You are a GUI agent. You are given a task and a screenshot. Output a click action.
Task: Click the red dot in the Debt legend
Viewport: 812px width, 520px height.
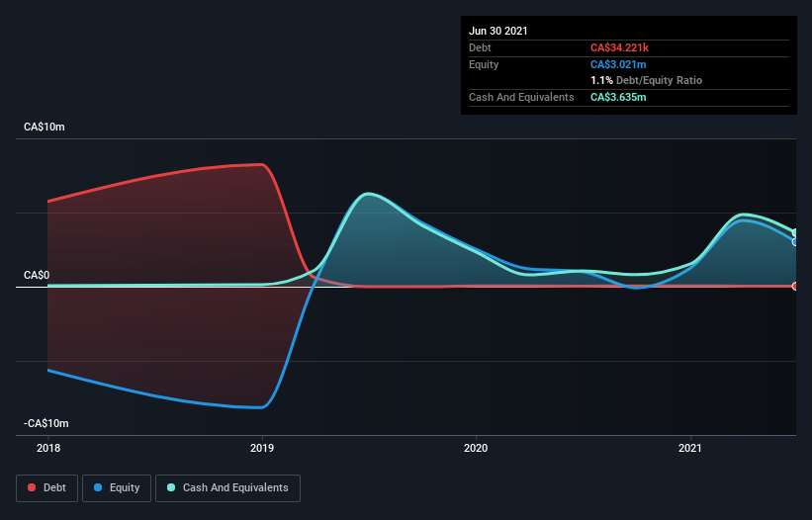pyautogui.click(x=32, y=487)
